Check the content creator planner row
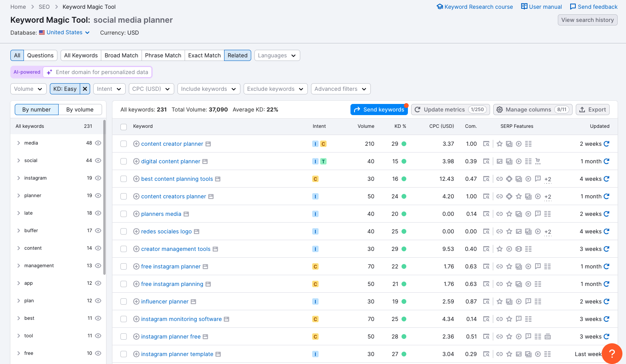626x364 pixels. (124, 144)
